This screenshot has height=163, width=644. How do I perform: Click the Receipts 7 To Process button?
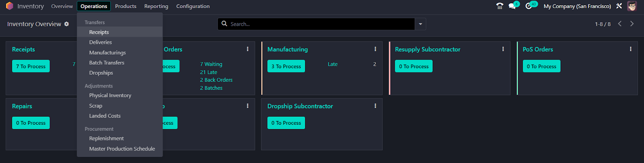[x=31, y=66]
